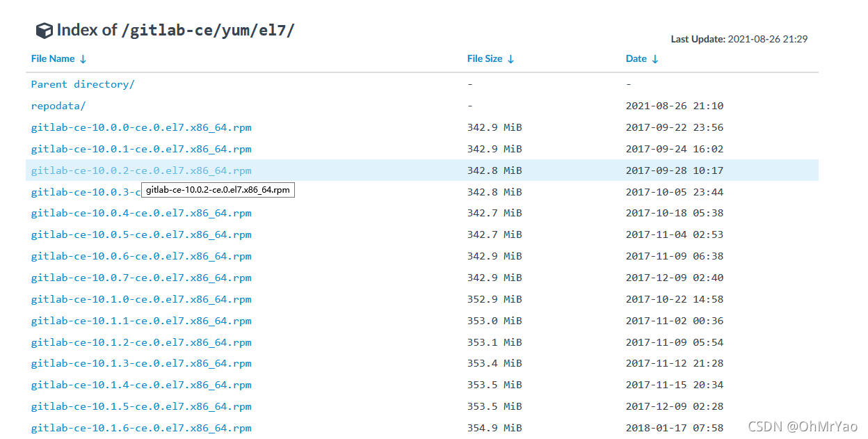Select the date 2017-12-09 02:40

coord(675,278)
